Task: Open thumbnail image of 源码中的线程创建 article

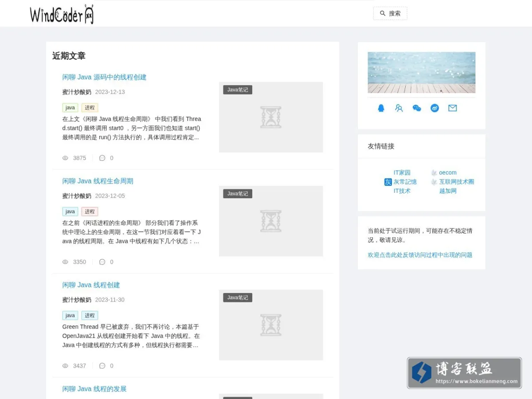Action: [x=271, y=117]
